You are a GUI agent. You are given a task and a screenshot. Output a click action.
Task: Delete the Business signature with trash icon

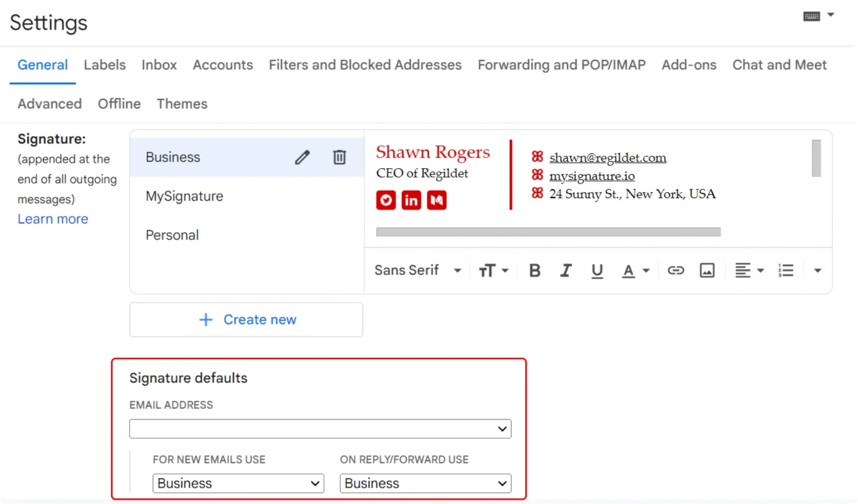[339, 157]
